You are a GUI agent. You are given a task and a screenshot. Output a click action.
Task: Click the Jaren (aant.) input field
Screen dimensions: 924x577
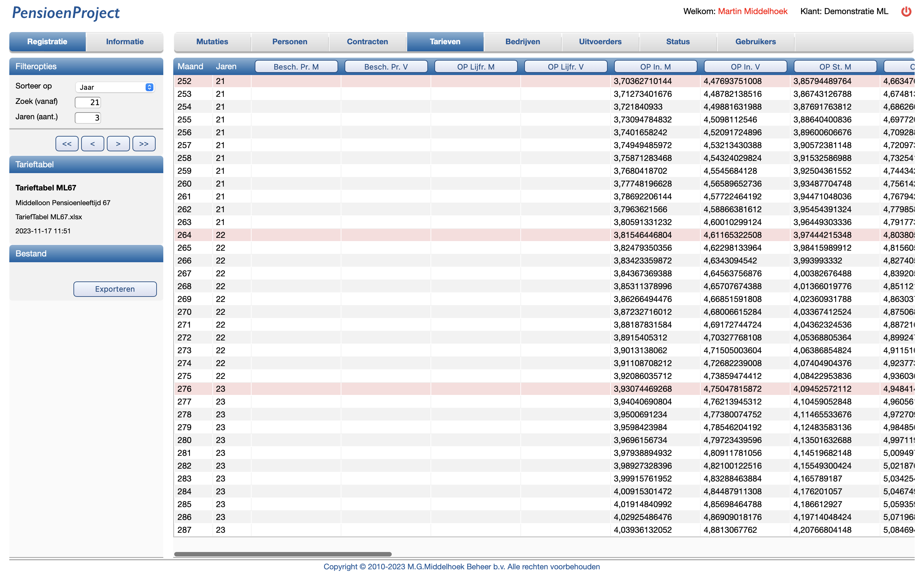pos(88,118)
